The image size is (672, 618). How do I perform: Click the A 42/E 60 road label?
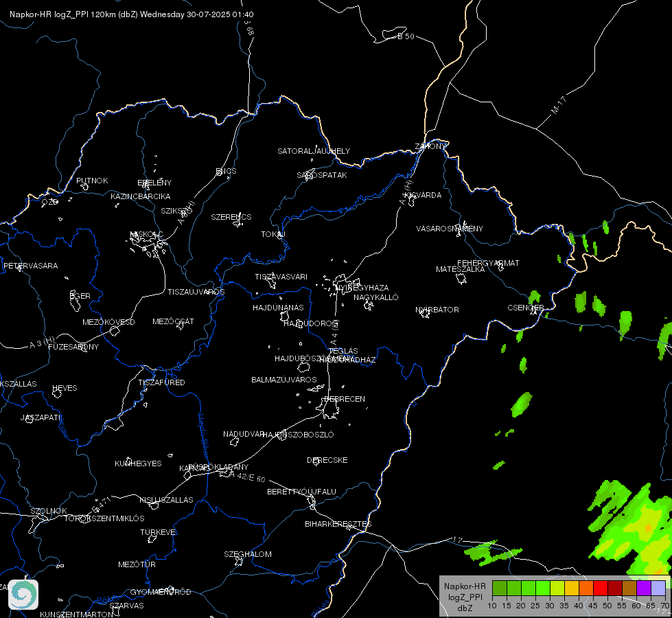[247, 477]
